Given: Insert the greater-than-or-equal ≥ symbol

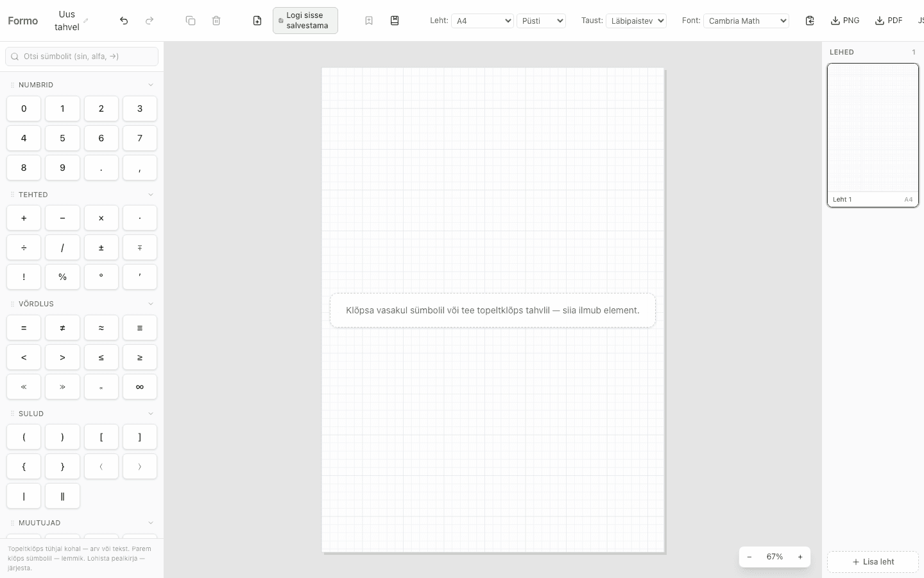Looking at the screenshot, I should tap(140, 357).
